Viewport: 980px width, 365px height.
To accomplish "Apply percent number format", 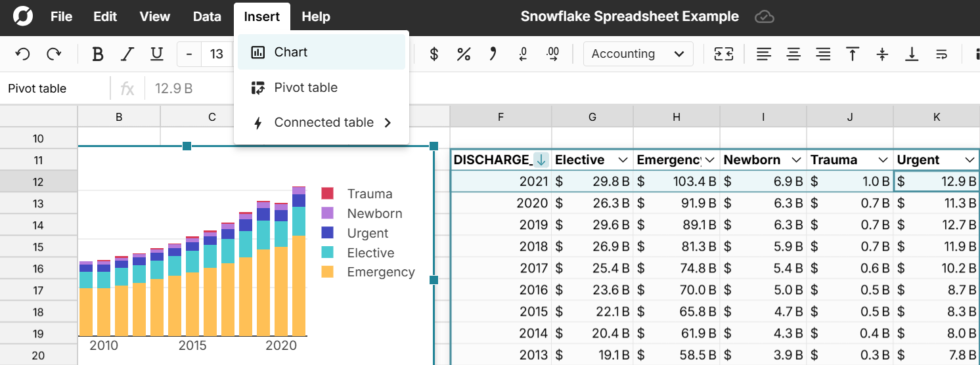I will click(x=464, y=54).
